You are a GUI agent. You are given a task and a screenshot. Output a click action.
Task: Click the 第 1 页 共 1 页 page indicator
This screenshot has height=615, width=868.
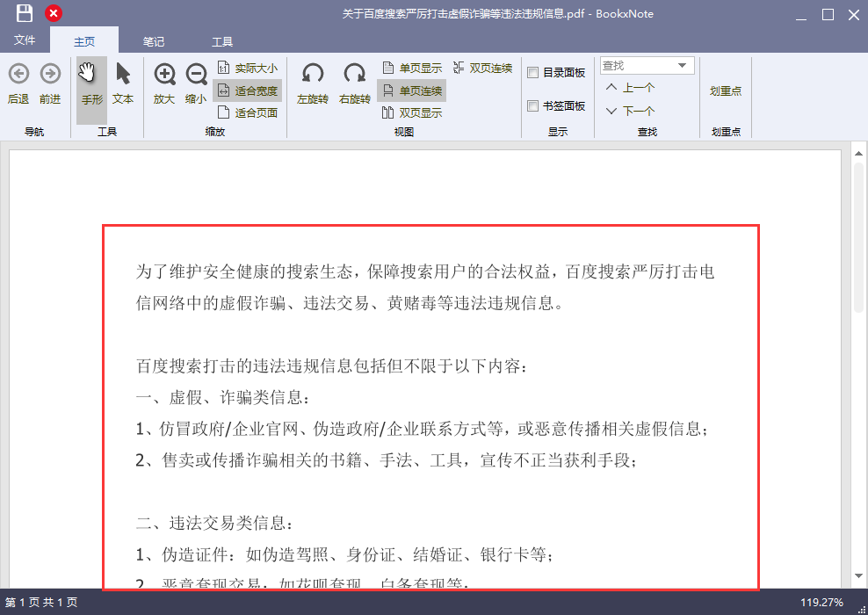tap(41, 603)
